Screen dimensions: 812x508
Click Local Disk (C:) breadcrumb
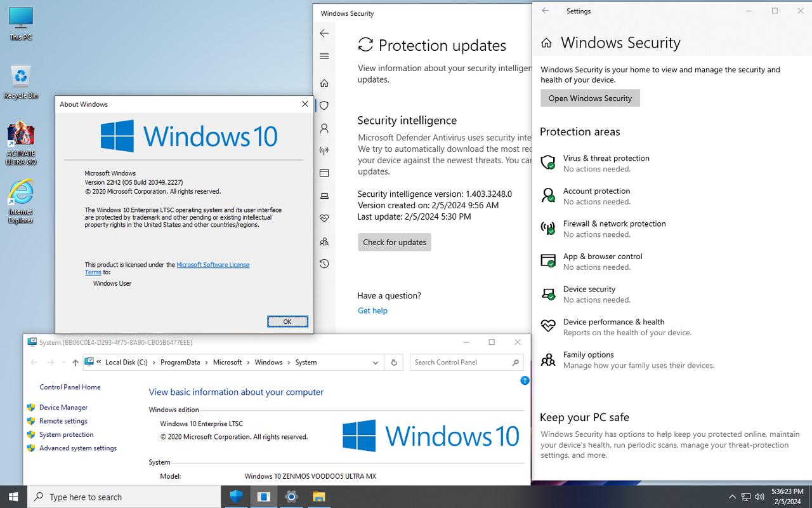126,363
